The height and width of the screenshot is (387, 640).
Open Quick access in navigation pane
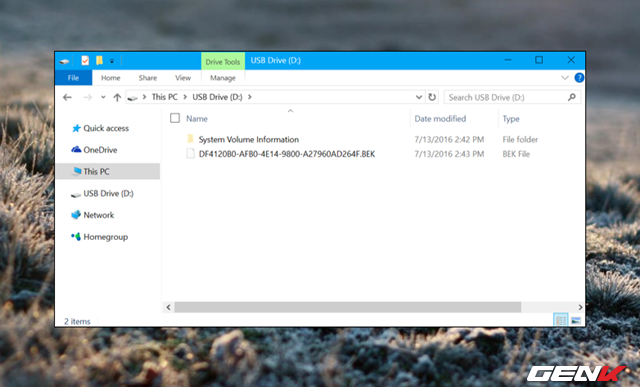(x=106, y=128)
